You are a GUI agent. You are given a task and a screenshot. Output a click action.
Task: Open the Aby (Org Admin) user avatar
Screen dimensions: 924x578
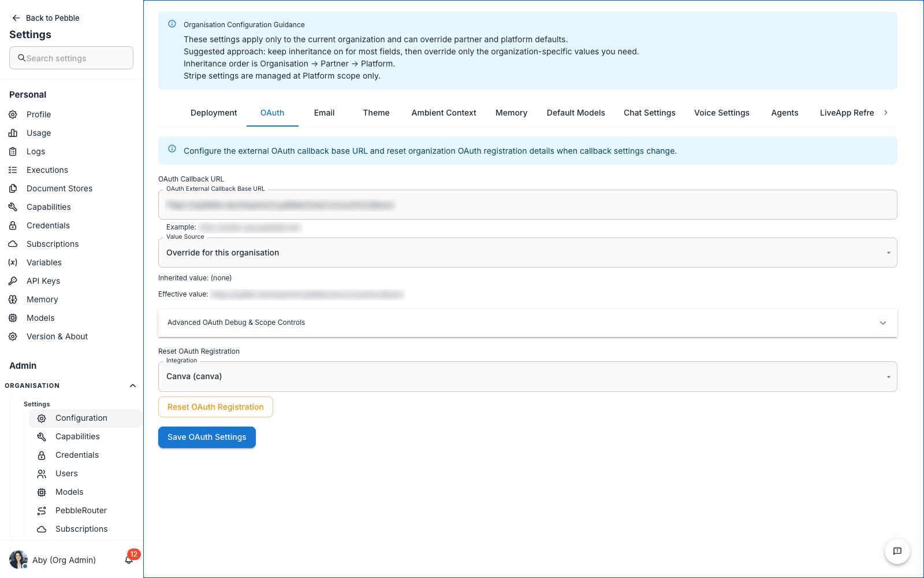18,560
